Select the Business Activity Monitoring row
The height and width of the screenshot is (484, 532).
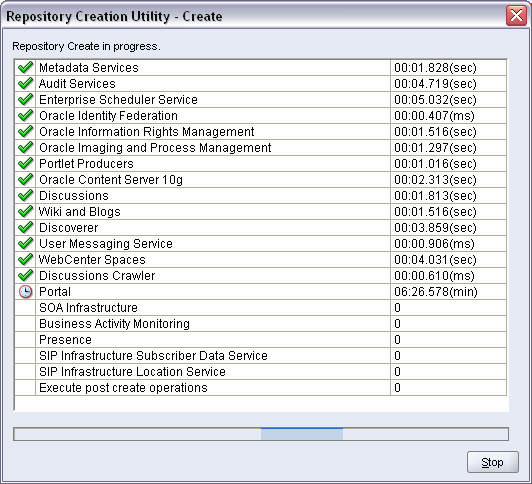pyautogui.click(x=261, y=324)
